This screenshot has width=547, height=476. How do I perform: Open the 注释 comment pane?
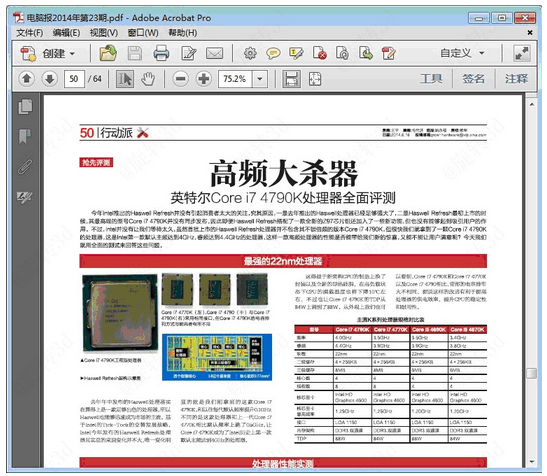coord(516,79)
